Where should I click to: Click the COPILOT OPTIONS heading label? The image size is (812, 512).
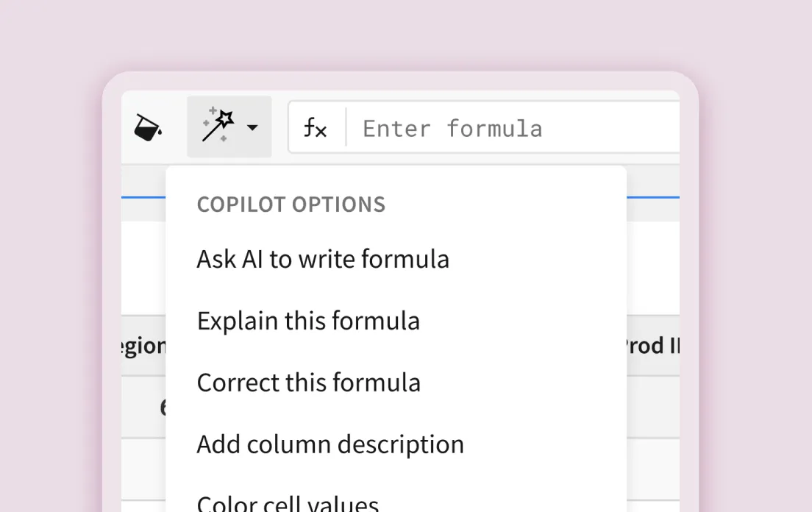(291, 205)
